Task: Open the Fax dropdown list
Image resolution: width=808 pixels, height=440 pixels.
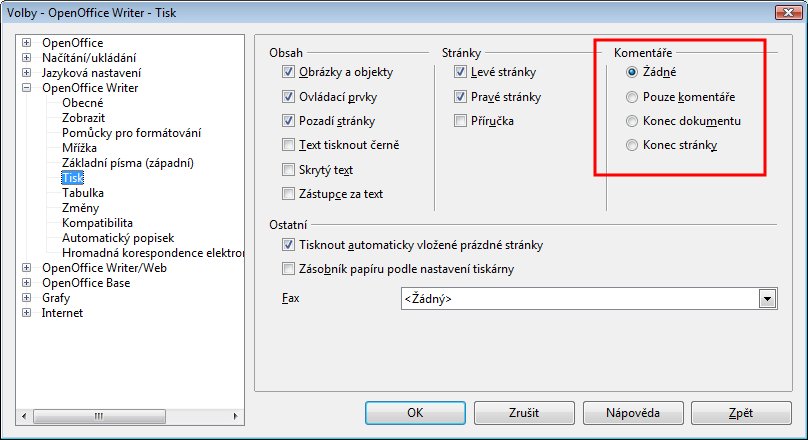Action: pyautogui.click(x=767, y=299)
